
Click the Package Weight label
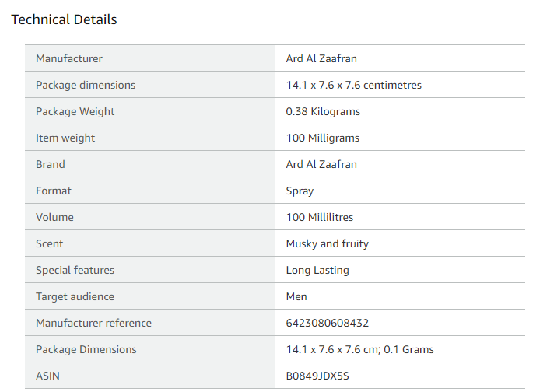(75, 111)
